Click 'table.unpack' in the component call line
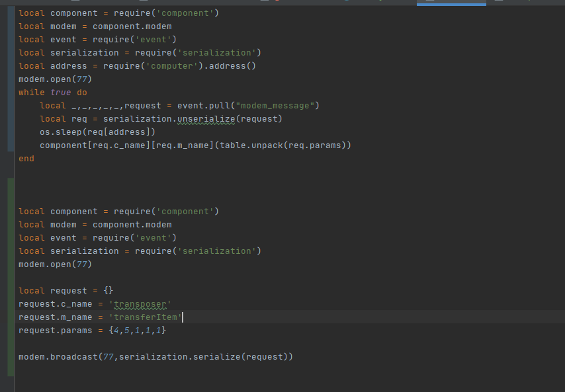Screen dimensions: 565x392 (251, 145)
